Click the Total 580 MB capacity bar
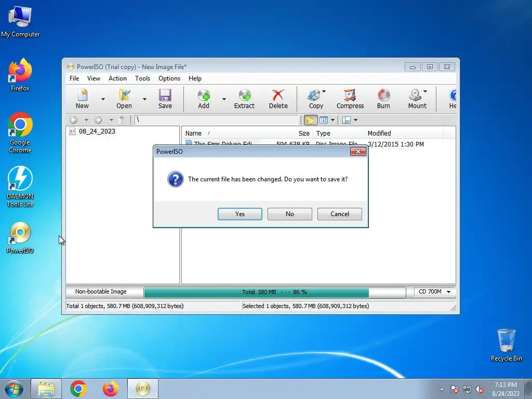This screenshot has width=532, height=399. [x=274, y=292]
